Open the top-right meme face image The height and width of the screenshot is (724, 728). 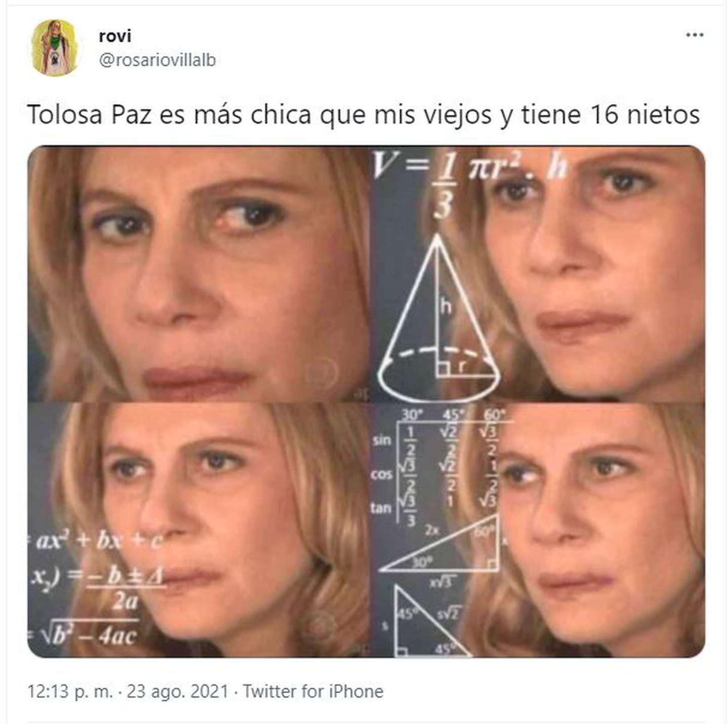pos(539,273)
